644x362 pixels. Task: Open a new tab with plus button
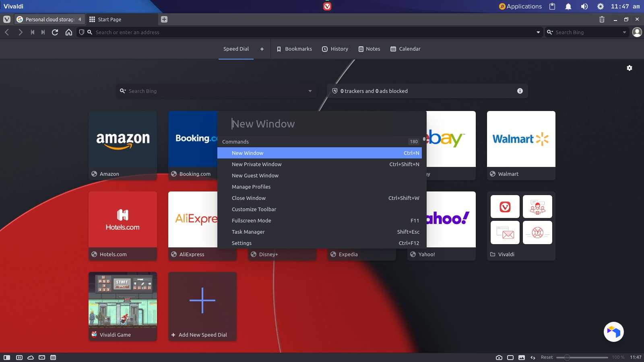point(164,19)
